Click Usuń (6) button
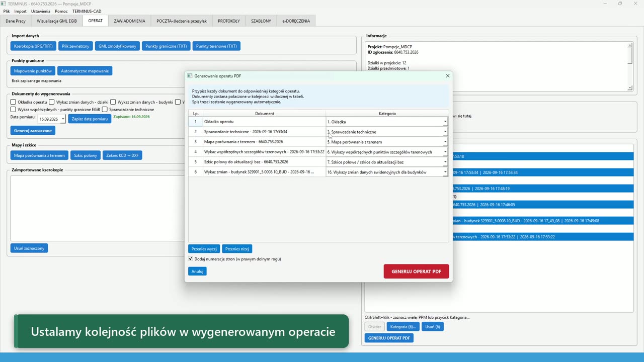The height and width of the screenshot is (362, 644). point(433,327)
